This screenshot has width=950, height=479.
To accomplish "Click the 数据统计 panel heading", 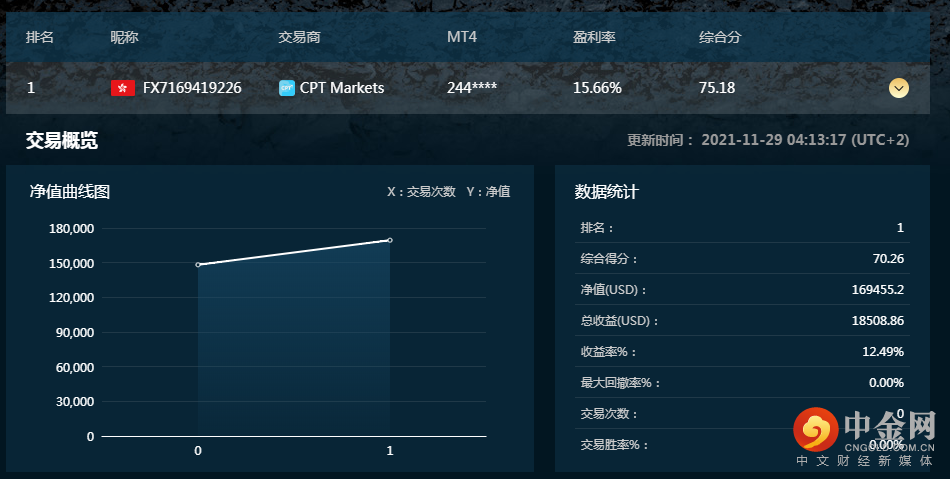I will (606, 191).
